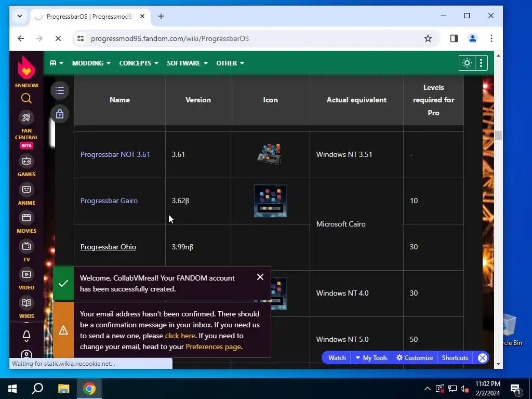Click Watch in the bottom toolbar
532x399 pixels.
337,357
